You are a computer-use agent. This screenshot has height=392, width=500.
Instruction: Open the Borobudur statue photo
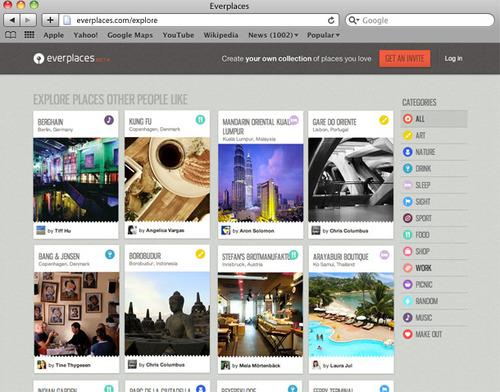tap(167, 314)
